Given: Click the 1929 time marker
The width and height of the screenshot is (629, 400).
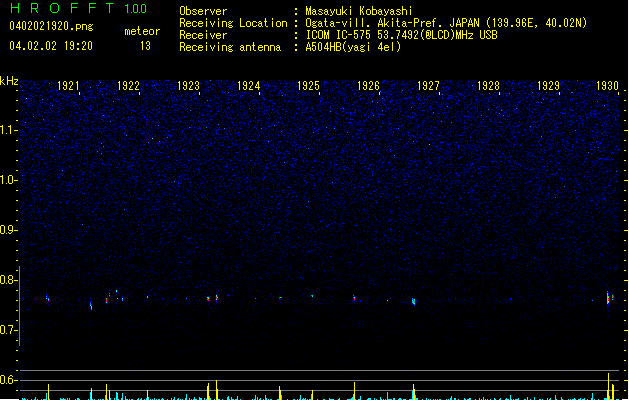Looking at the screenshot, I should click(548, 86).
